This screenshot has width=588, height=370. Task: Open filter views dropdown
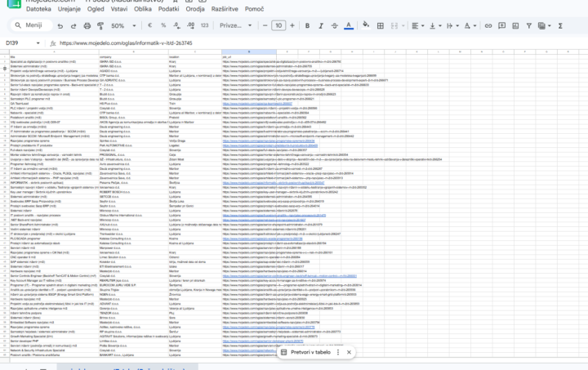click(544, 26)
